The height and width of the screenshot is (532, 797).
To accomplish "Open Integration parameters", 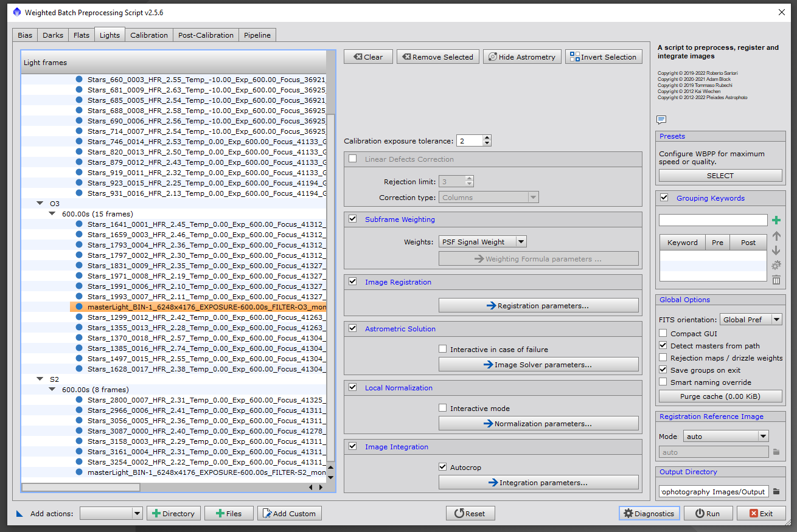I will (x=538, y=483).
